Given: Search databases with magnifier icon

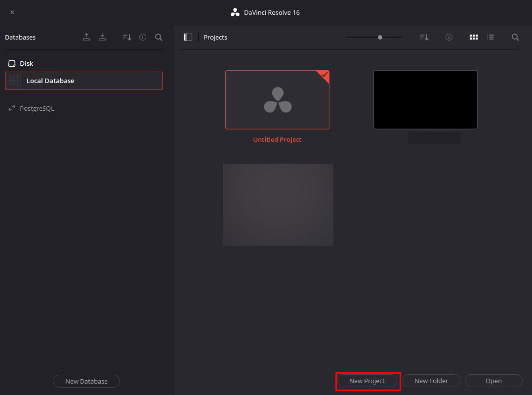Looking at the screenshot, I should tap(159, 37).
